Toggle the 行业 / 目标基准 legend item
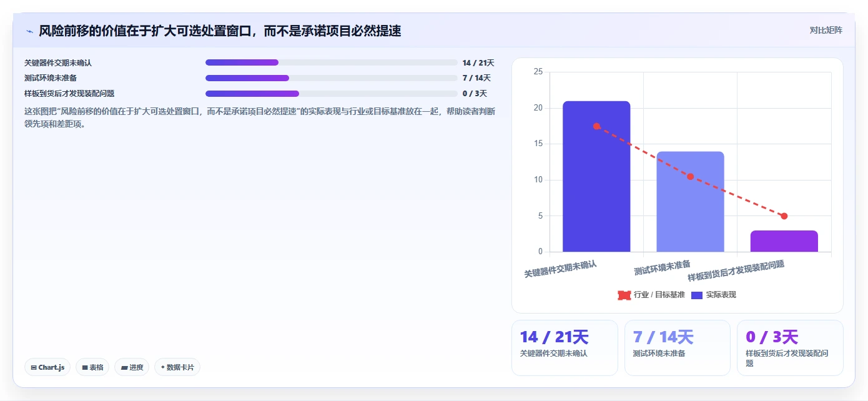Screen dimensions: 868x401 point(651,295)
